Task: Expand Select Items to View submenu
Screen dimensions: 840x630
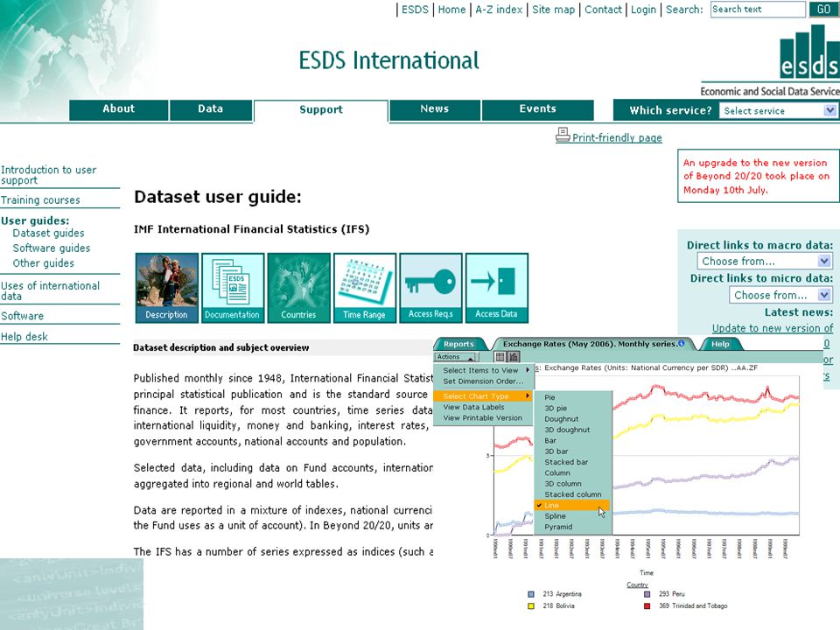Action: coord(484,370)
